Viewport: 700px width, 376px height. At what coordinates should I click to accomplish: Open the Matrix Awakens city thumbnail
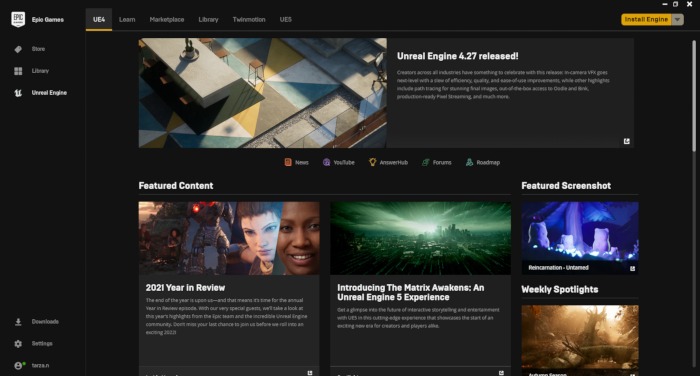tap(421, 238)
